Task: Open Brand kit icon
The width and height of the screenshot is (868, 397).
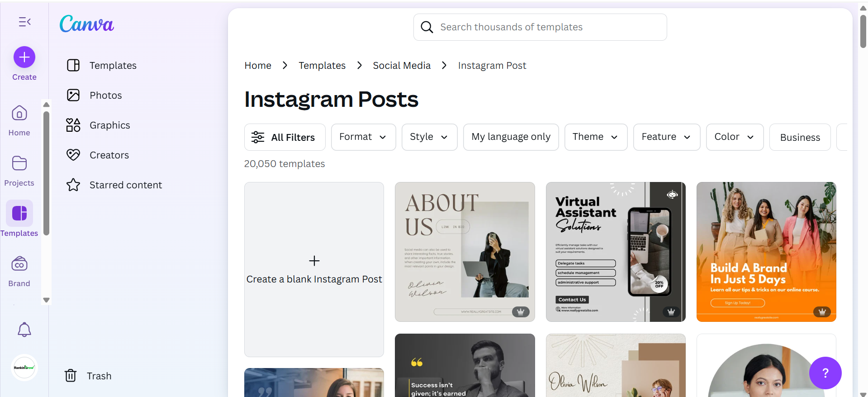Action: click(x=19, y=263)
